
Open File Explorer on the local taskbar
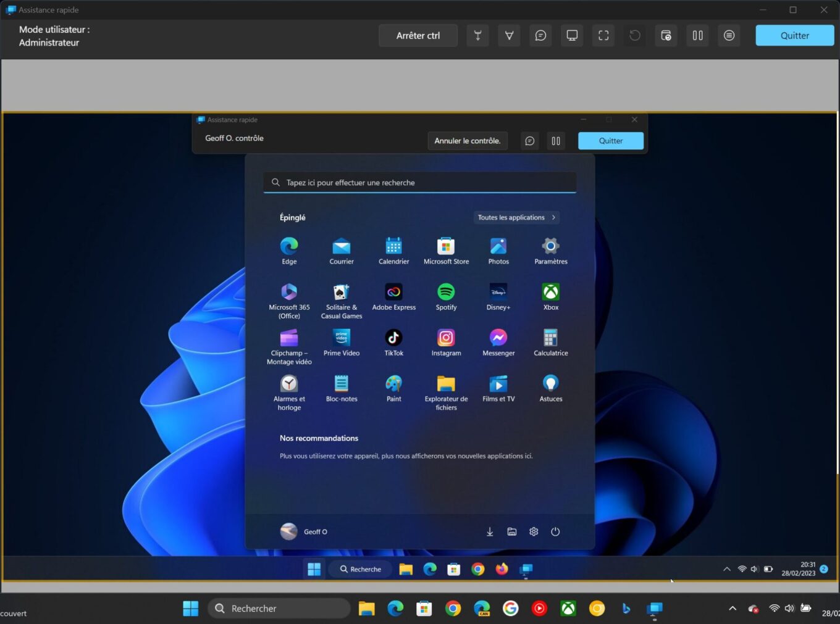[x=367, y=609]
